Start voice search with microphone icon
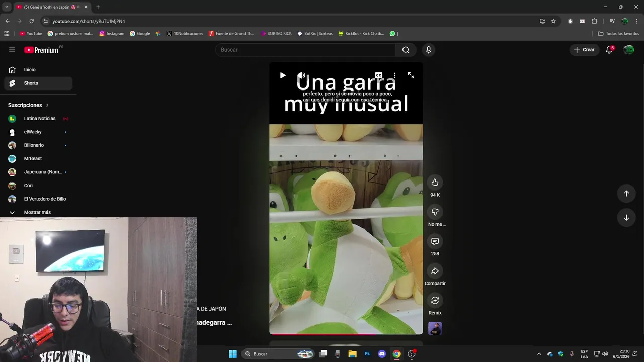This screenshot has width=644, height=362. 429,50
